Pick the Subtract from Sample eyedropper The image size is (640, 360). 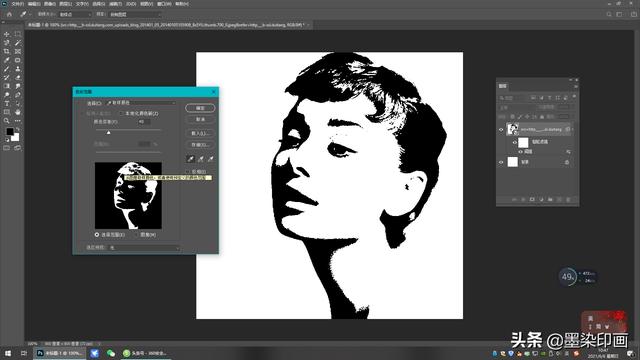[x=211, y=159]
